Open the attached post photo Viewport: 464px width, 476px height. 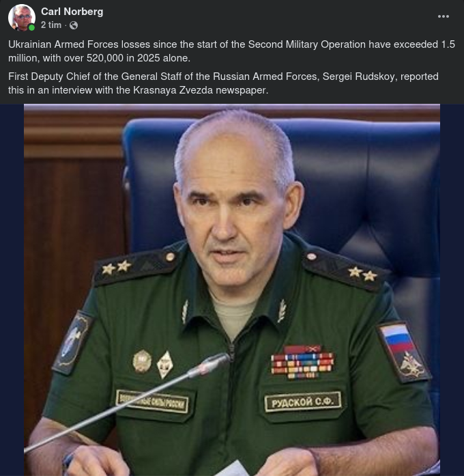pyautogui.click(x=232, y=290)
